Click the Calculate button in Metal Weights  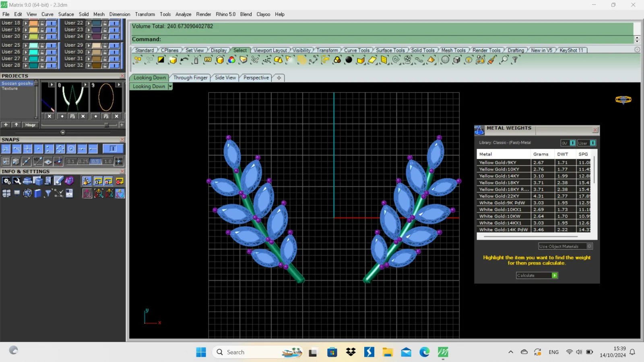coord(537,276)
